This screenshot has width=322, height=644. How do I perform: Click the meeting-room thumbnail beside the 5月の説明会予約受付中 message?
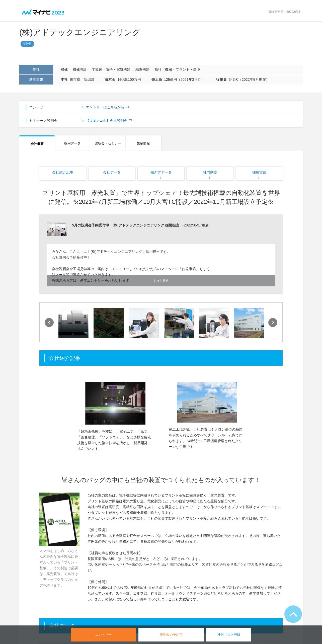click(x=57, y=229)
